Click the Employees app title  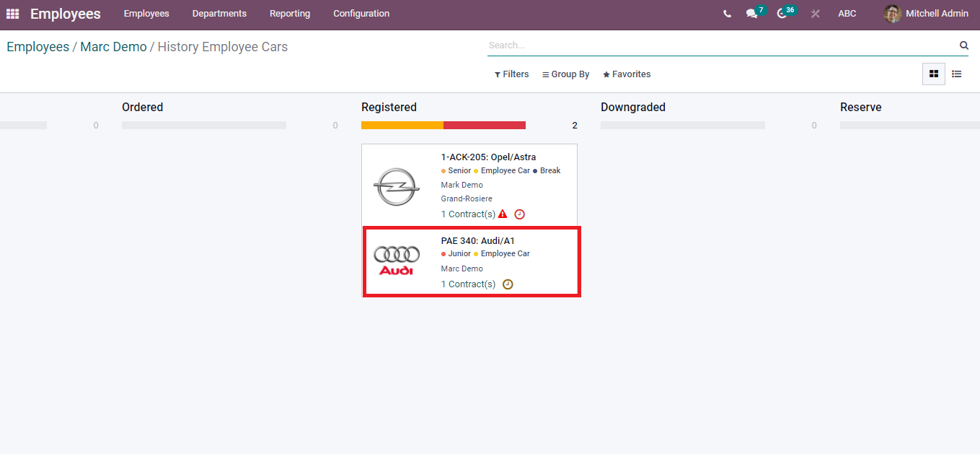66,14
